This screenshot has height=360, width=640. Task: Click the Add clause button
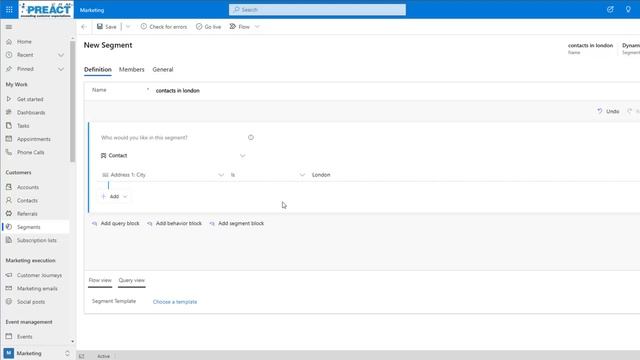pos(114,197)
